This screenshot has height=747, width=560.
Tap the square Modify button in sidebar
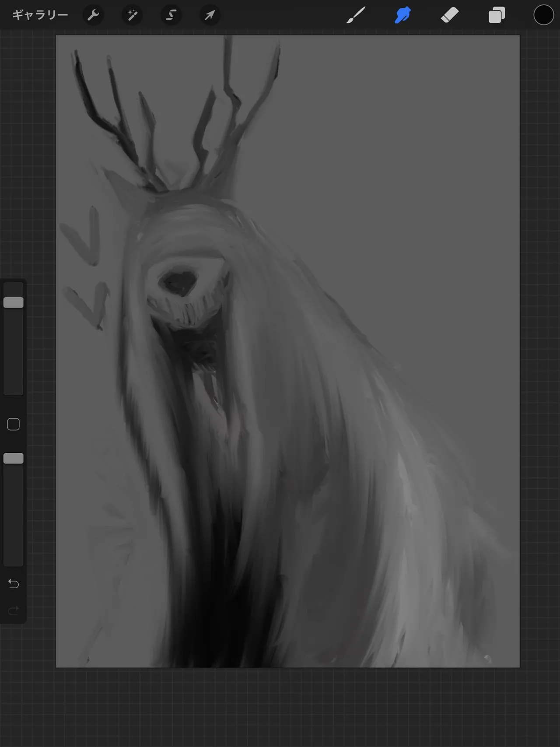[x=14, y=424]
